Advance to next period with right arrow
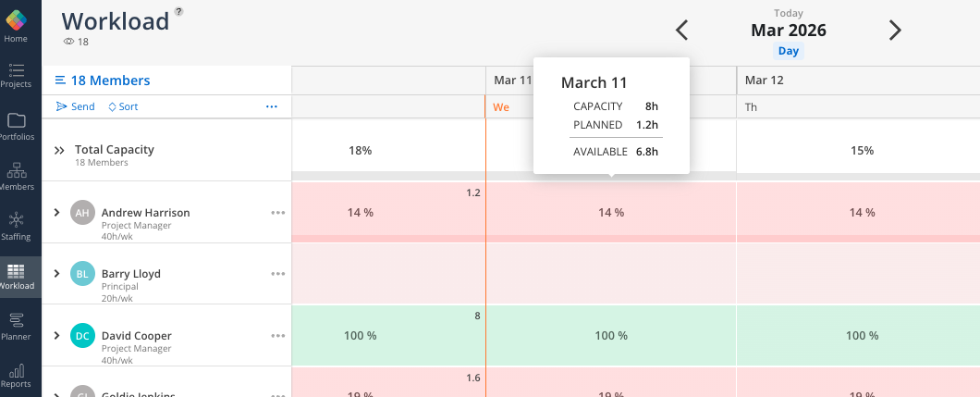The height and width of the screenshot is (397, 980). click(x=894, y=31)
